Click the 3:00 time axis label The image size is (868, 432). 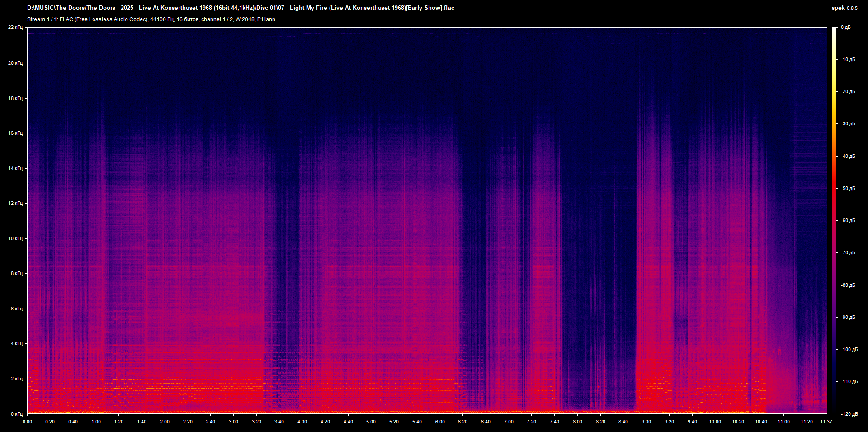[x=233, y=422]
